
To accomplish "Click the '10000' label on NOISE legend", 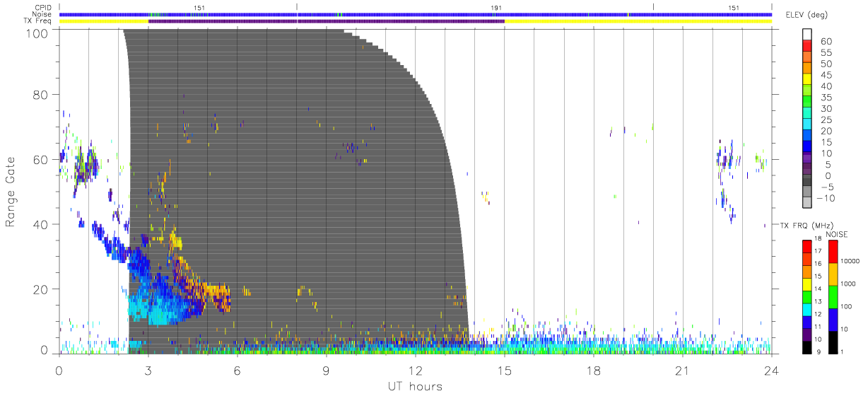I will 850,261.
